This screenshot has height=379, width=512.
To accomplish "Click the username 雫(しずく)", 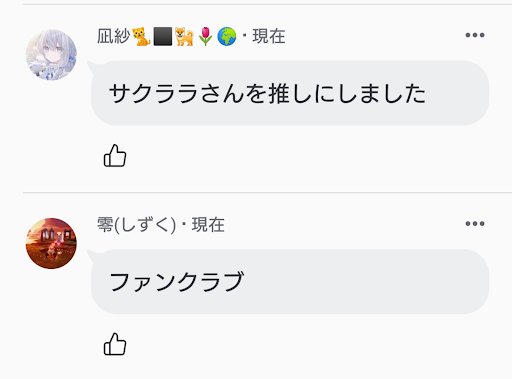I will [x=136, y=225].
